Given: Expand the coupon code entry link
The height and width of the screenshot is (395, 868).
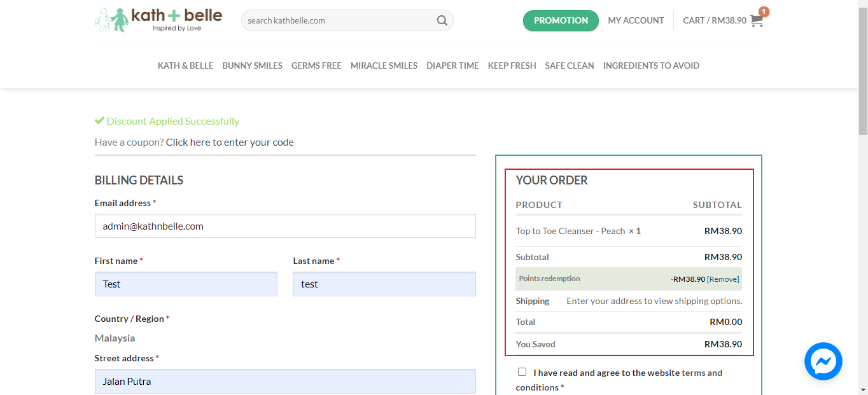Looking at the screenshot, I should [230, 142].
